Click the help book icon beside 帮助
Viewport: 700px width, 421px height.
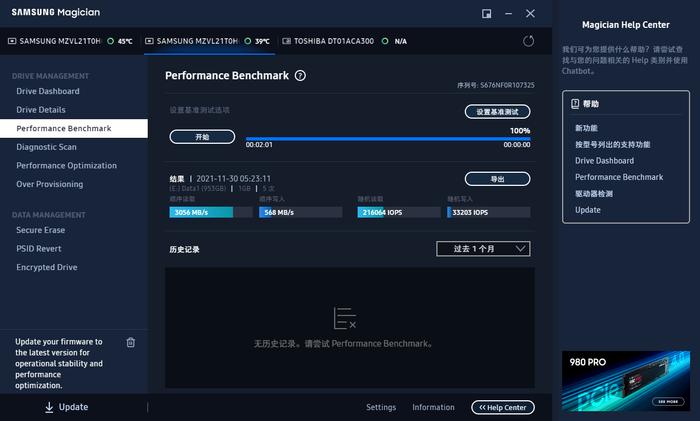click(575, 104)
